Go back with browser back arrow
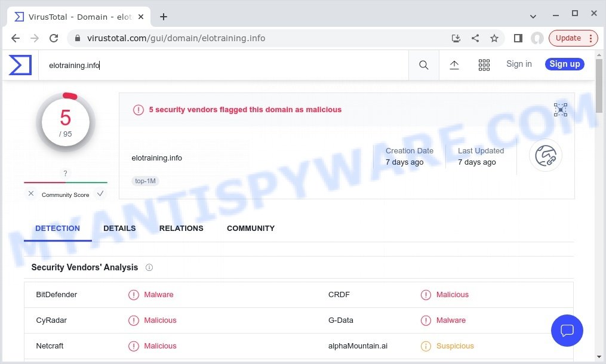Viewport: 606px width, 364px height. pos(16,38)
